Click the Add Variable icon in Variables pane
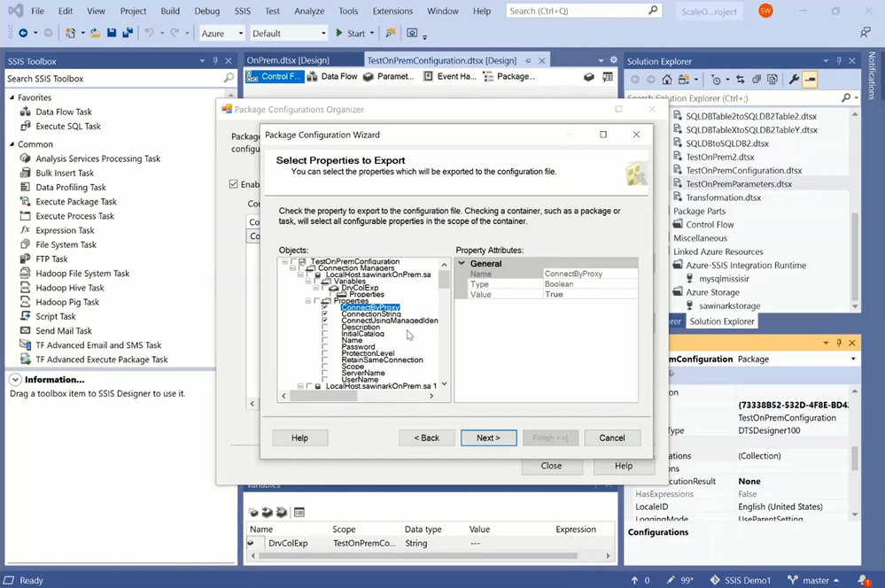This screenshot has width=885, height=588. (x=252, y=513)
